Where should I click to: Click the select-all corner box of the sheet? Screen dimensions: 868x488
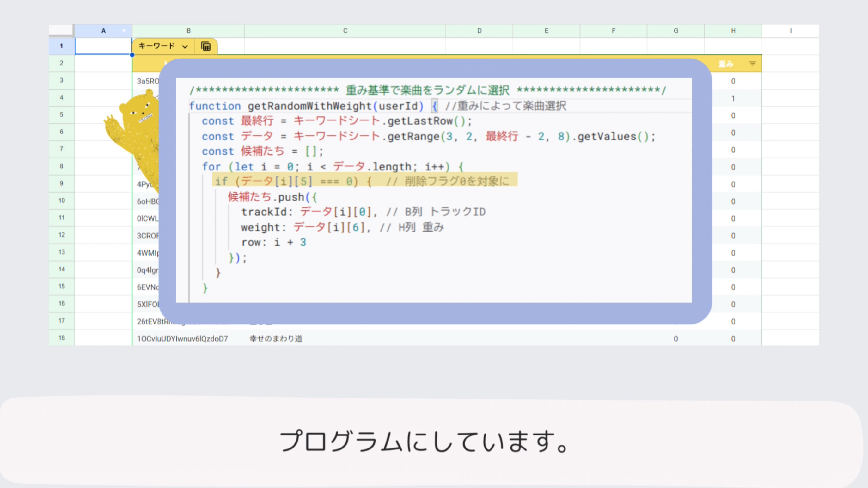click(x=61, y=30)
